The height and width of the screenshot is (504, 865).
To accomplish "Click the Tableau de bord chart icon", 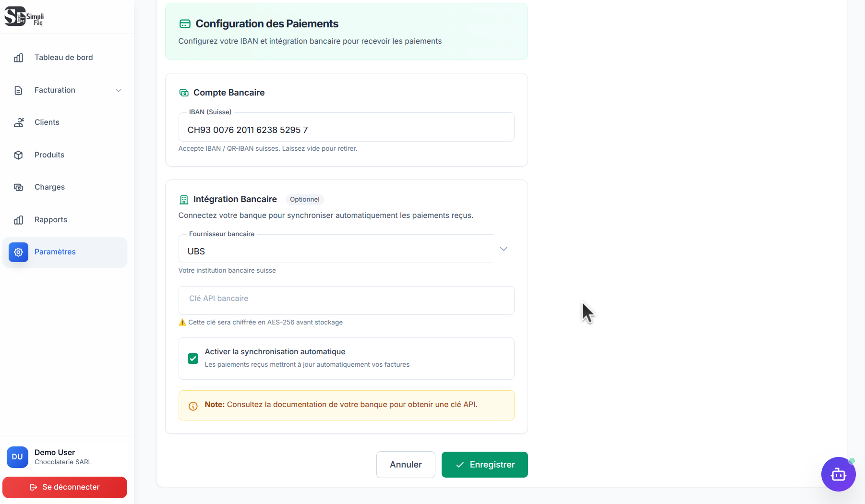I will point(19,58).
